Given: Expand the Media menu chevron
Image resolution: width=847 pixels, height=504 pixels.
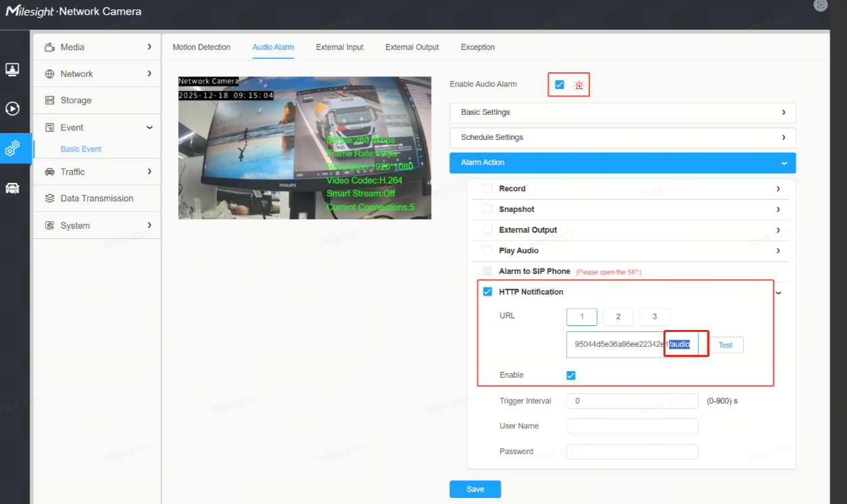Looking at the screenshot, I should [149, 47].
